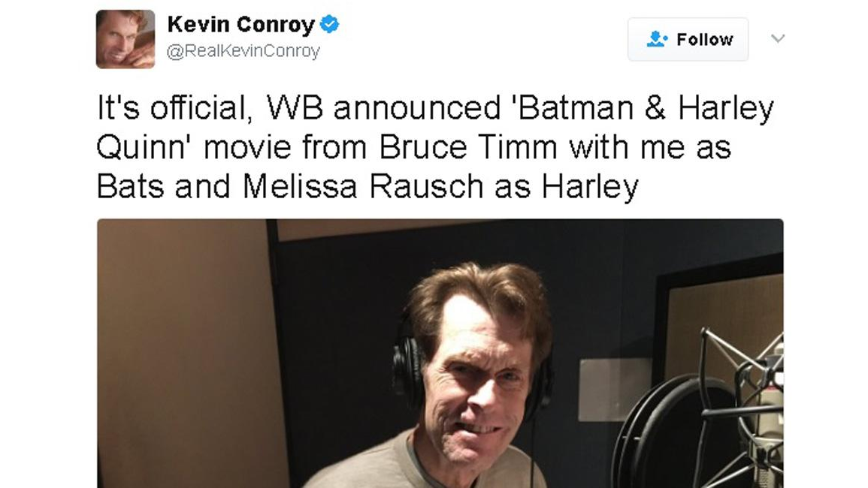Open the @RealKevinConroy handle link
This screenshot has height=488, width=868.
246,52
